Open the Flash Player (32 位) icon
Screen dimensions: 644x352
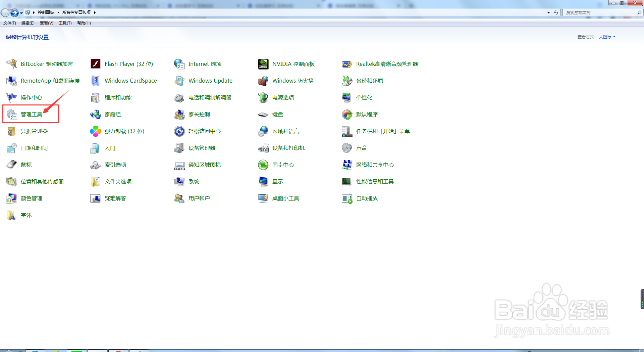(96, 64)
